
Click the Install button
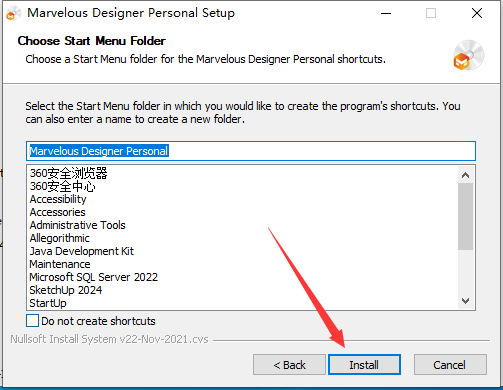point(364,365)
